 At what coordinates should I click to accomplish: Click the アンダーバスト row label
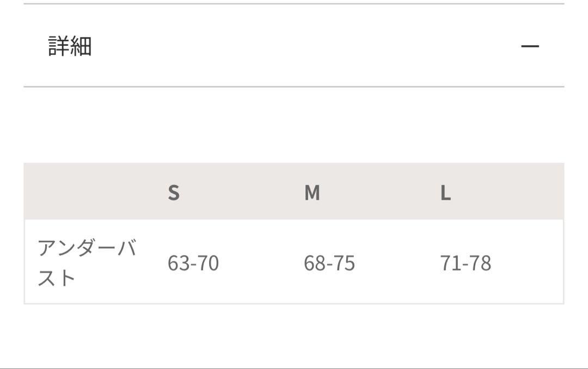click(x=87, y=262)
